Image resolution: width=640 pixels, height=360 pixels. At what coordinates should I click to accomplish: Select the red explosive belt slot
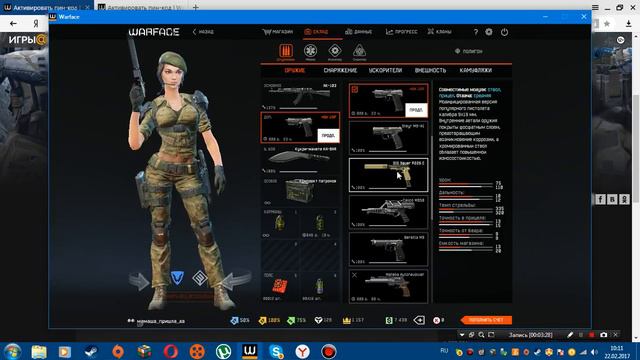click(280, 287)
